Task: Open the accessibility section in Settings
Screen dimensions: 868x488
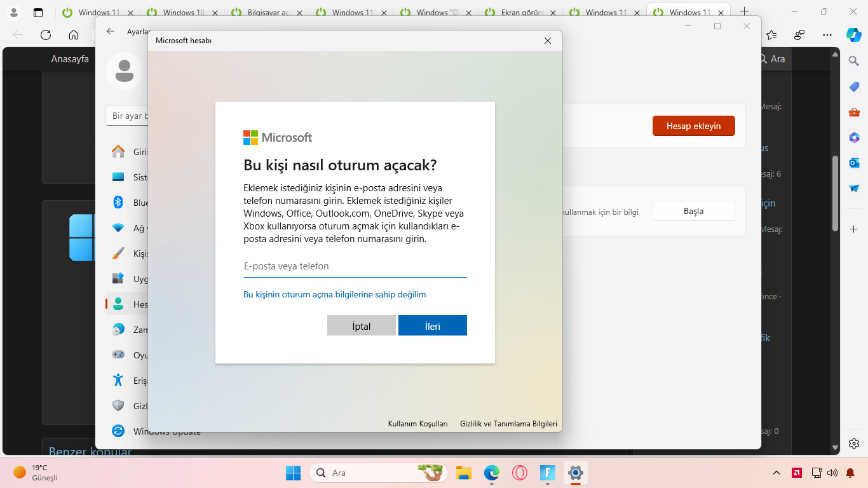Action: point(127,381)
